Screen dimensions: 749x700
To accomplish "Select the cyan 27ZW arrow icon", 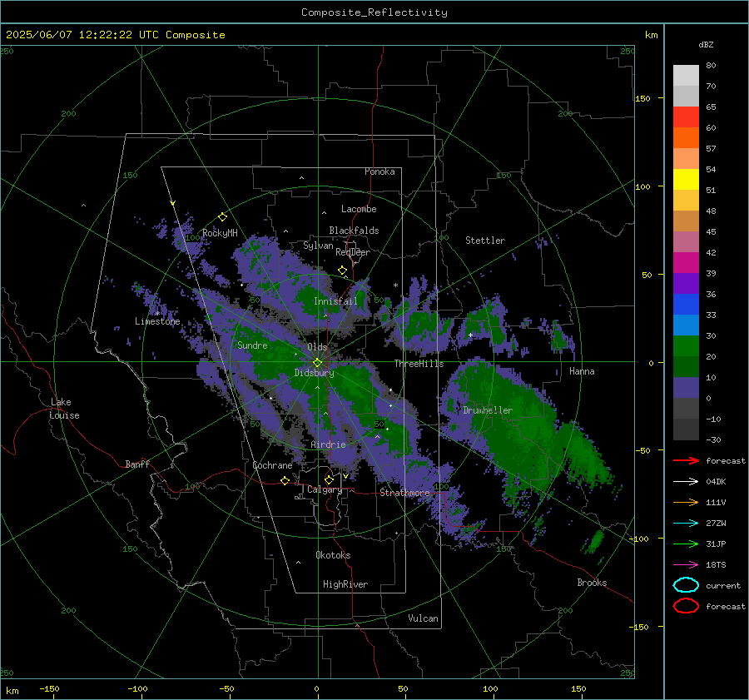I will click(x=687, y=524).
